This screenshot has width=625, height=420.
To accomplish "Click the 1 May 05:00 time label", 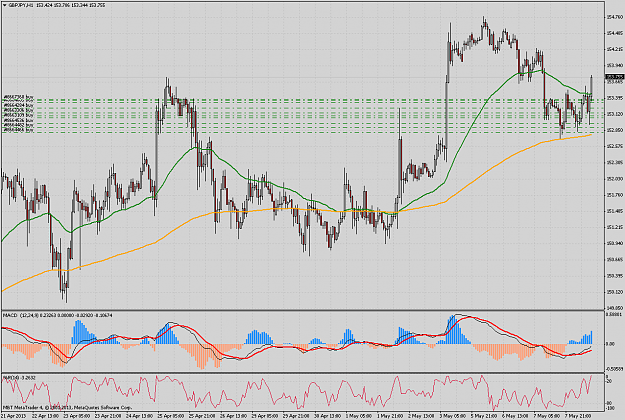I will pos(360,416).
